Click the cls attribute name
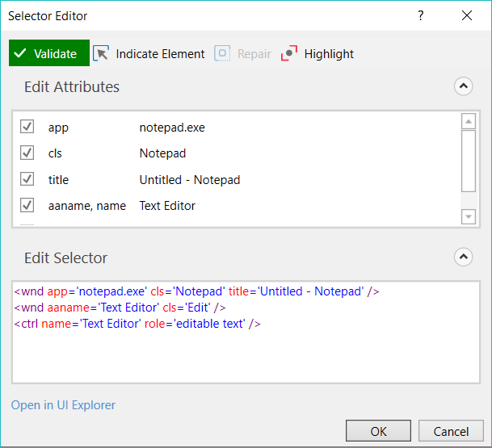The width and height of the screenshot is (492, 448). 55,153
